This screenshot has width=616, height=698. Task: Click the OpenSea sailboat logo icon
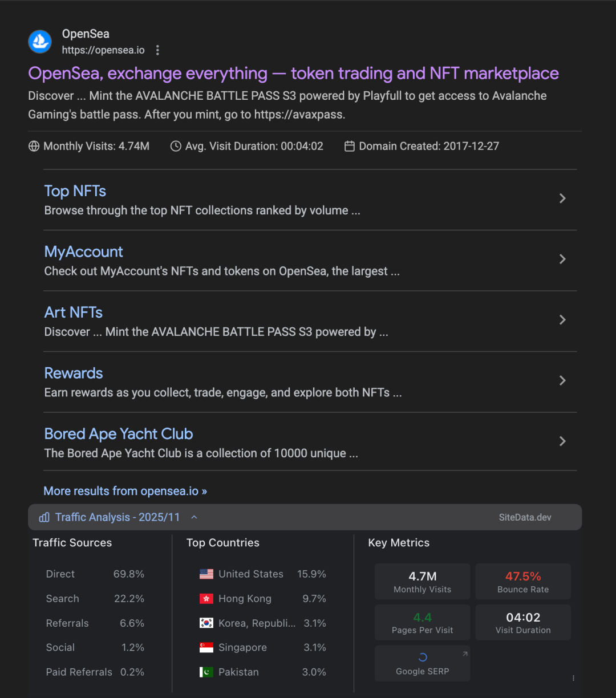click(x=40, y=42)
